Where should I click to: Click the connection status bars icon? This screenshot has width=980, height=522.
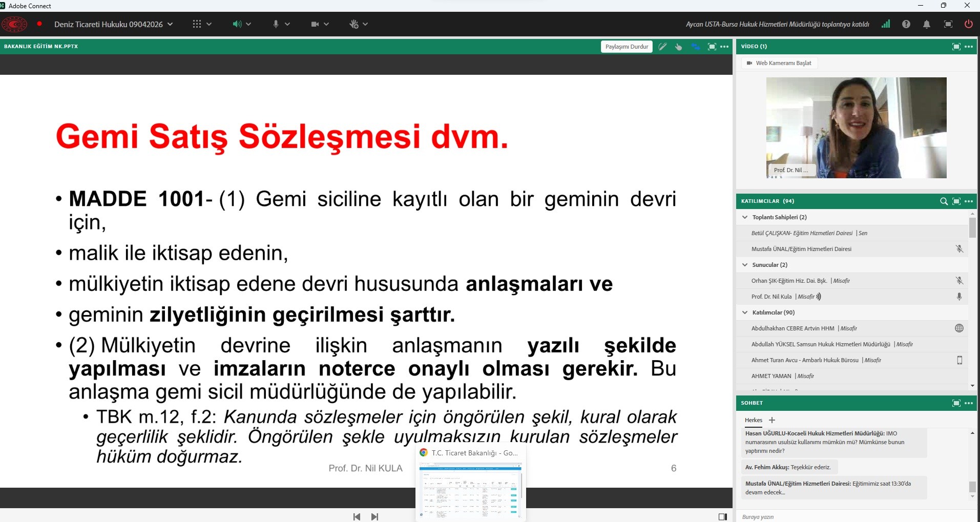[x=886, y=24]
